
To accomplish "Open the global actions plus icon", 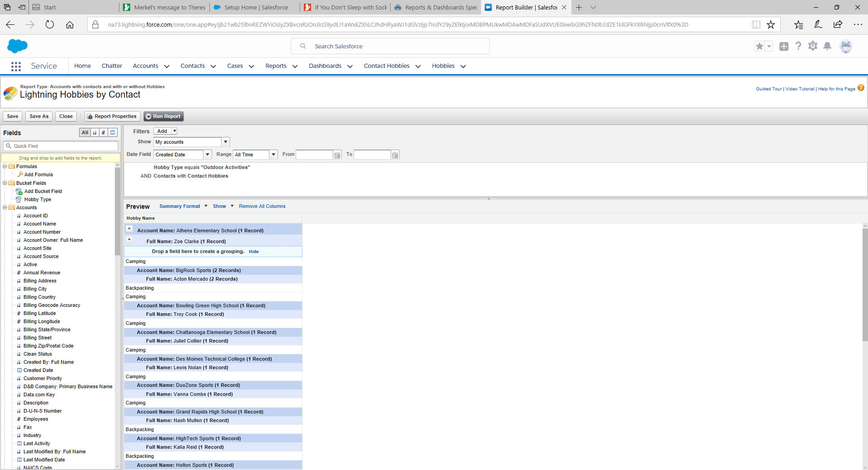I will pyautogui.click(x=784, y=46).
